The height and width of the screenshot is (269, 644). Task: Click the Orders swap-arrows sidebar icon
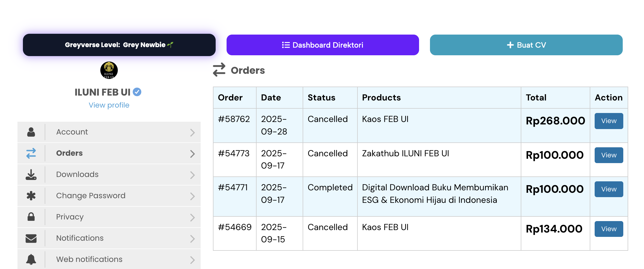31,153
